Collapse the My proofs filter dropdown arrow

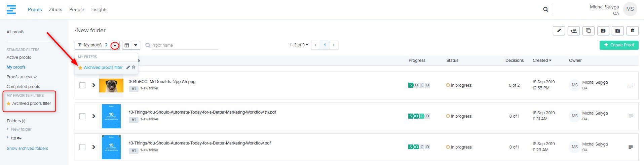[x=115, y=45]
